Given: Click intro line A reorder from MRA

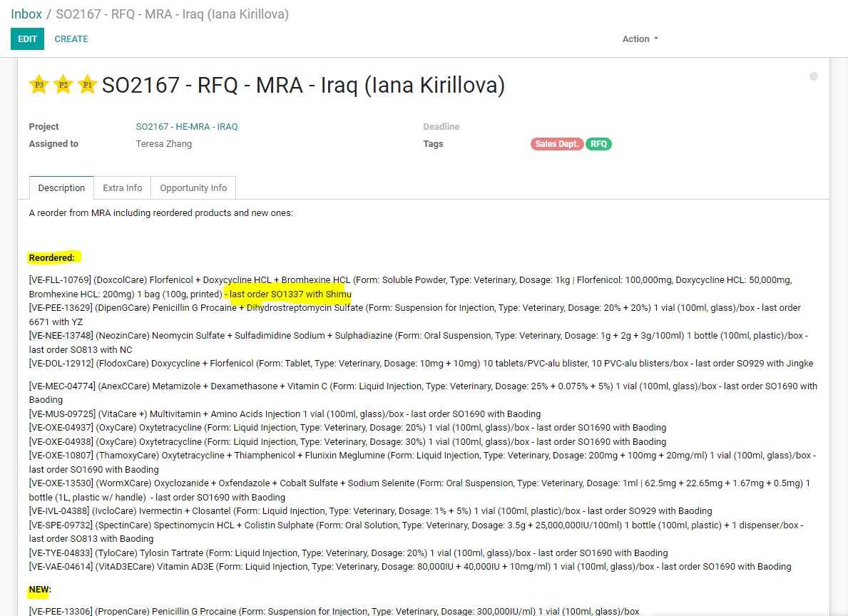Looking at the screenshot, I should [161, 213].
